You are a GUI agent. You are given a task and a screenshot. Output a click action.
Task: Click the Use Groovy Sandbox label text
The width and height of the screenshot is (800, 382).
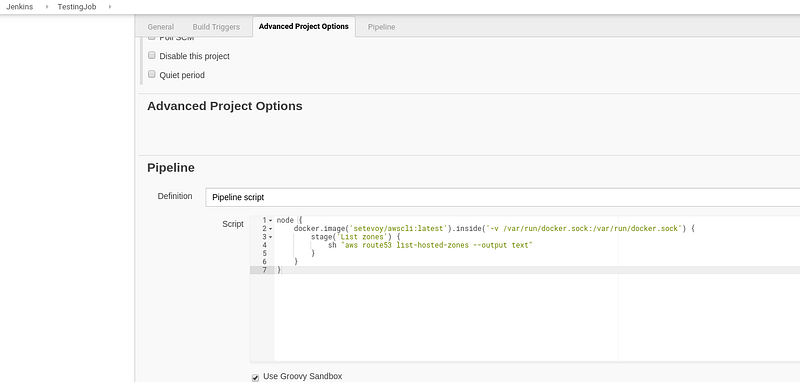coord(303,376)
